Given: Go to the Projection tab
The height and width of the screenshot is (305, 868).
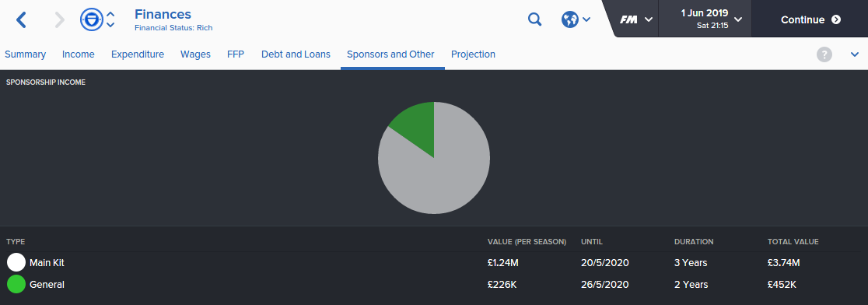Looking at the screenshot, I should tap(474, 54).
